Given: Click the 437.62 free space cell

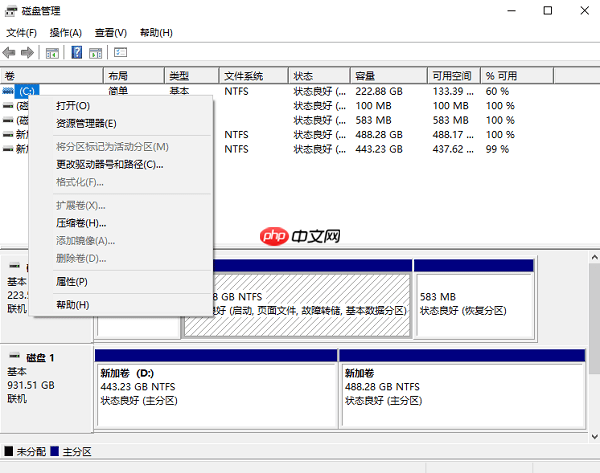Looking at the screenshot, I should coord(453,149).
